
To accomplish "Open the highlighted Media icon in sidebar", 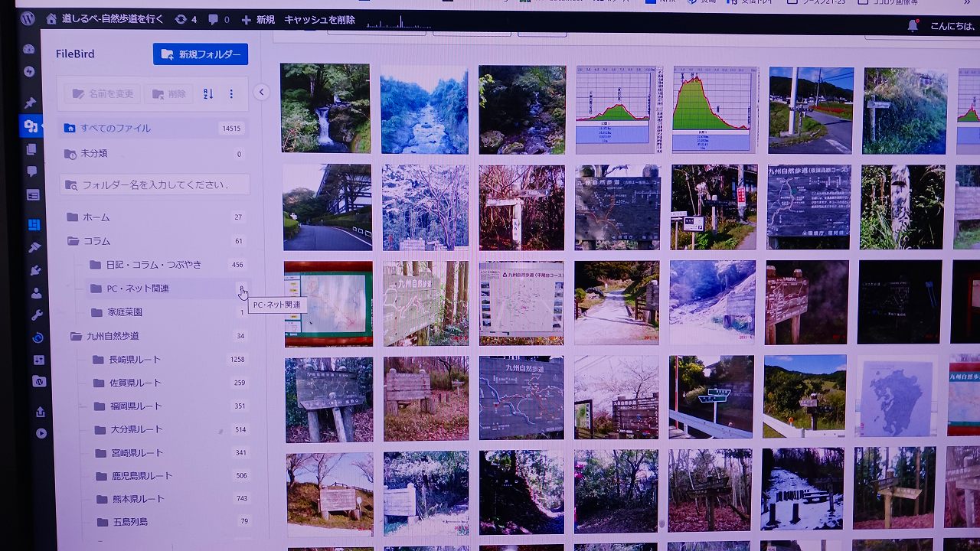I will point(31,126).
